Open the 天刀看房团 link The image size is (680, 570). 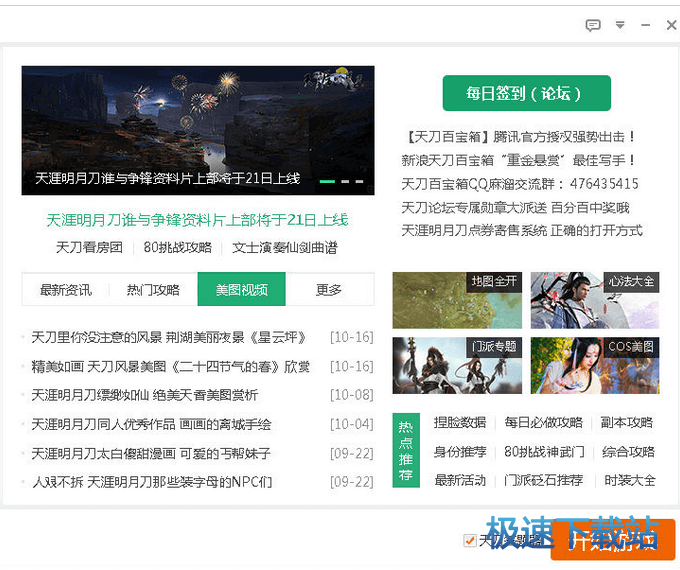[89, 247]
